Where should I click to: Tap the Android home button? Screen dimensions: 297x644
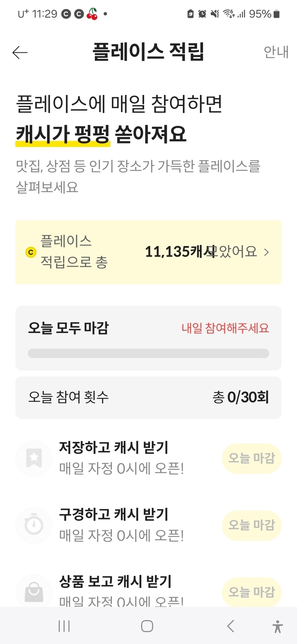[147, 626]
